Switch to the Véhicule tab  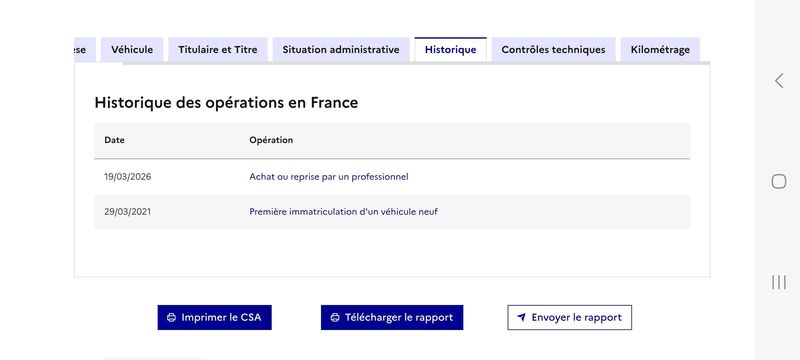coord(132,49)
